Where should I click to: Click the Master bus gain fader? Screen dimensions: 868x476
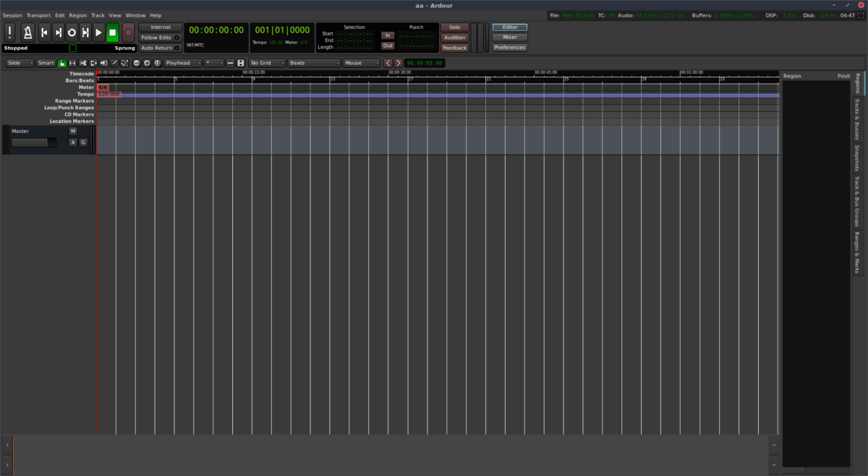(x=33, y=143)
